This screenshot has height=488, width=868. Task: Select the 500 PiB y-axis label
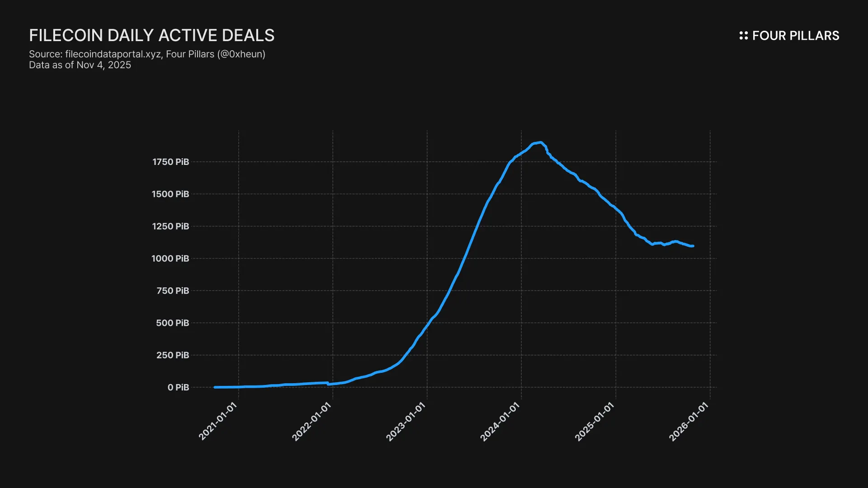point(173,323)
